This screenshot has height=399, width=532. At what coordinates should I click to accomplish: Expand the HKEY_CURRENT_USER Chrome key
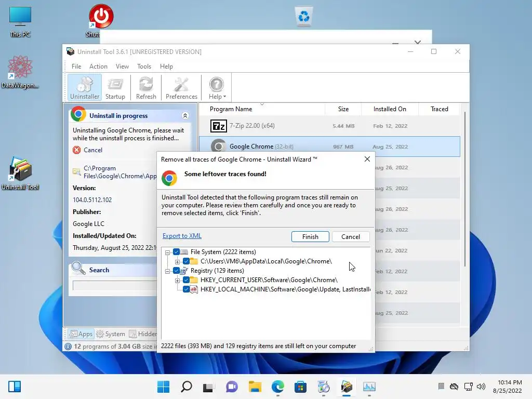[x=177, y=281]
